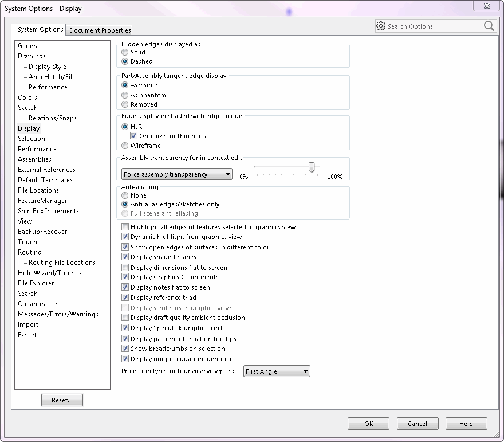
Task: Open Sketch options category
Action: [x=27, y=107]
